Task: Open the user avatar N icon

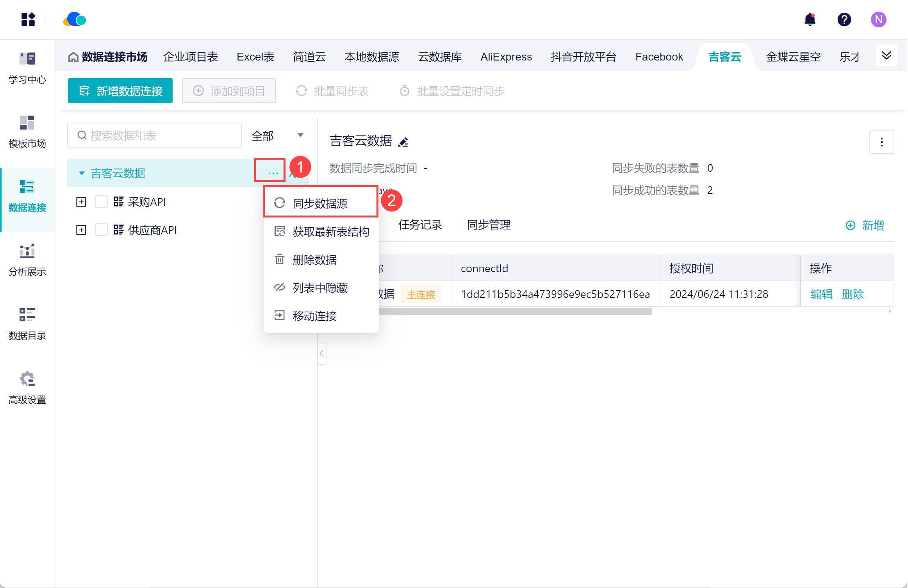Action: (x=878, y=20)
